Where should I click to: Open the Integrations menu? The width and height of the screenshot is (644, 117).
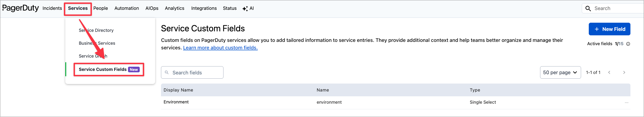(204, 8)
